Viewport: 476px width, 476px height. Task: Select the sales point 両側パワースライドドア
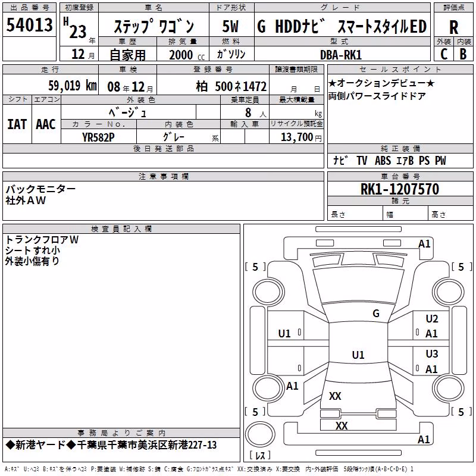[377, 96]
